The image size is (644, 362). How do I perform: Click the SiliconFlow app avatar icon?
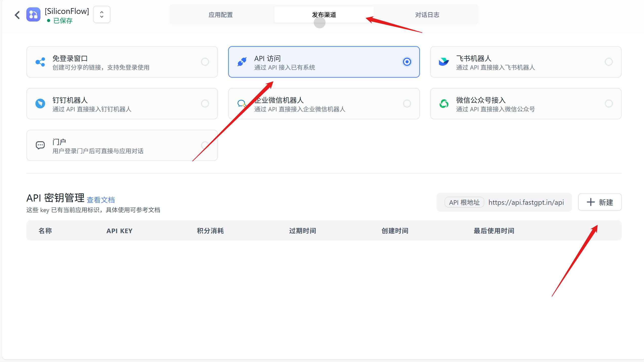[x=33, y=15]
